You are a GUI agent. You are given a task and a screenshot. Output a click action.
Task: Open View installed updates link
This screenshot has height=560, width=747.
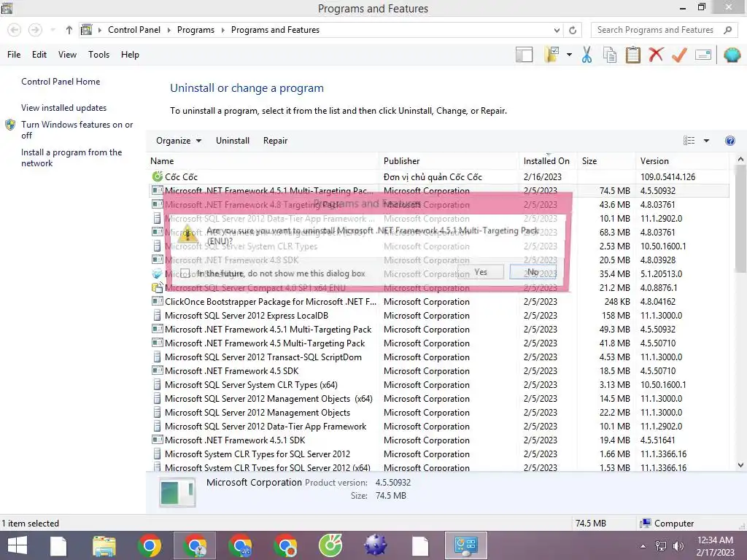pos(64,108)
